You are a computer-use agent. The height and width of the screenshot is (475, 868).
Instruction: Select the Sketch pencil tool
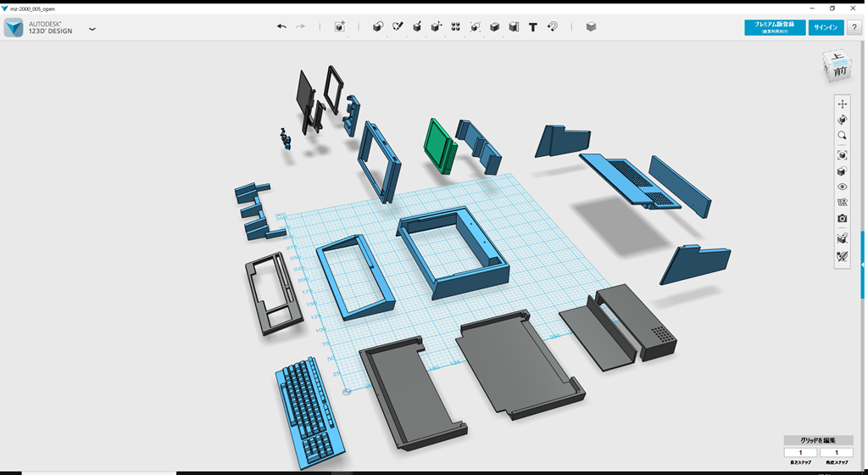point(398,27)
